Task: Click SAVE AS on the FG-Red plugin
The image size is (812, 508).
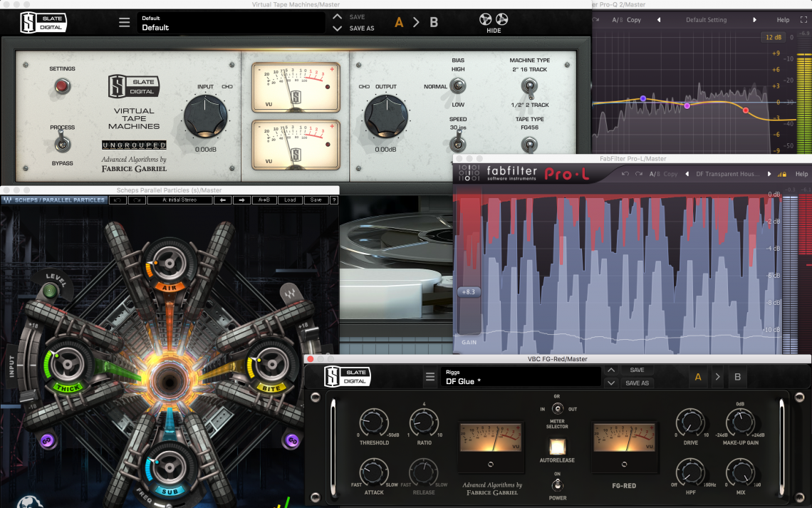Action: point(637,383)
